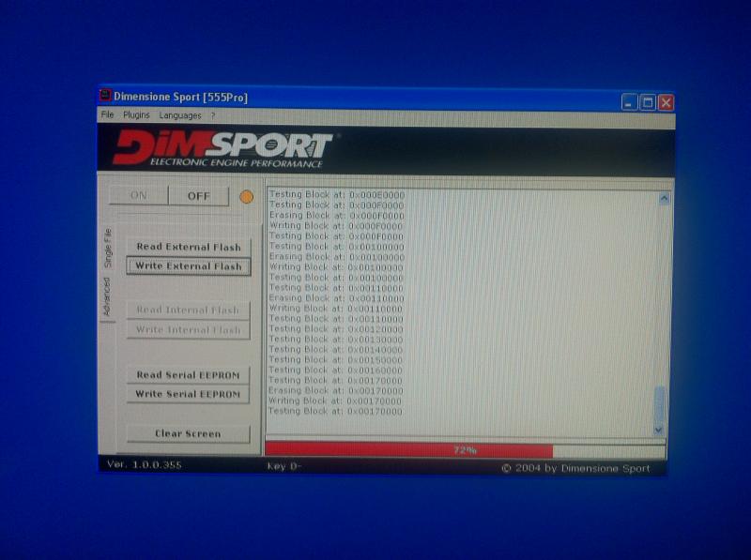Click Write External Flash button
The width and height of the screenshot is (751, 560).
pyautogui.click(x=189, y=266)
